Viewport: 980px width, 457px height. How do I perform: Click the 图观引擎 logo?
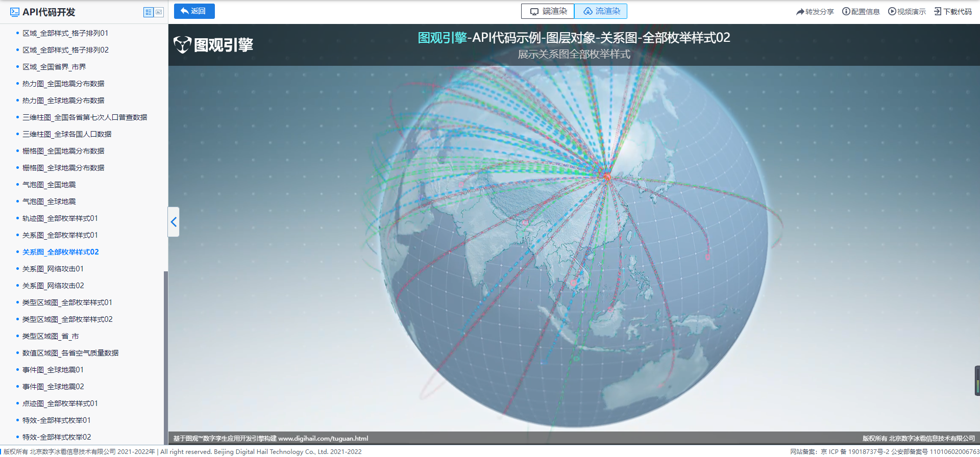[x=213, y=45]
